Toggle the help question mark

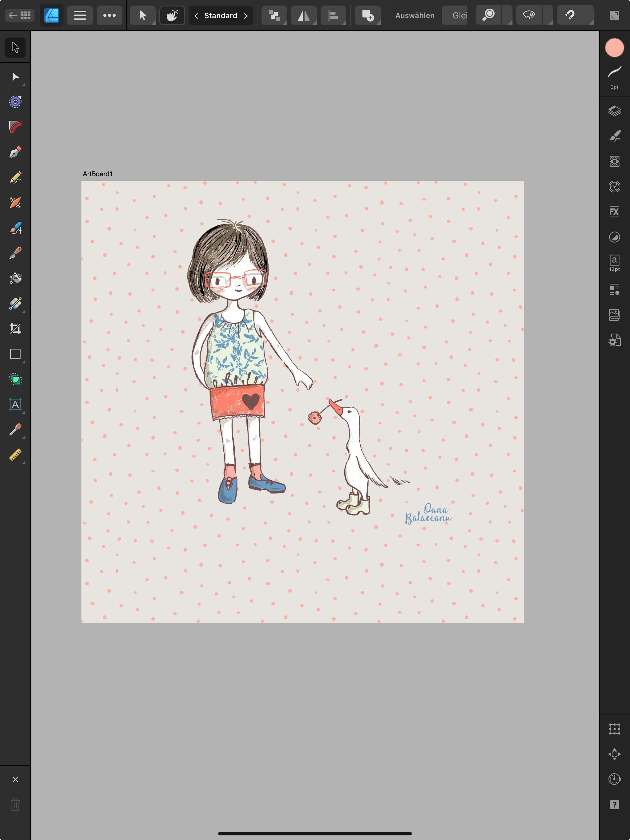pos(614,804)
